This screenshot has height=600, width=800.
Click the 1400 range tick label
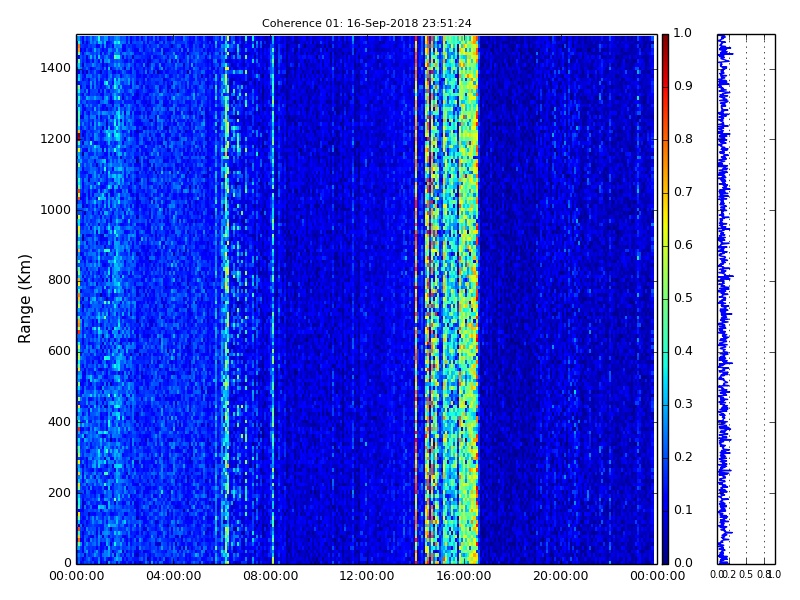pos(55,68)
